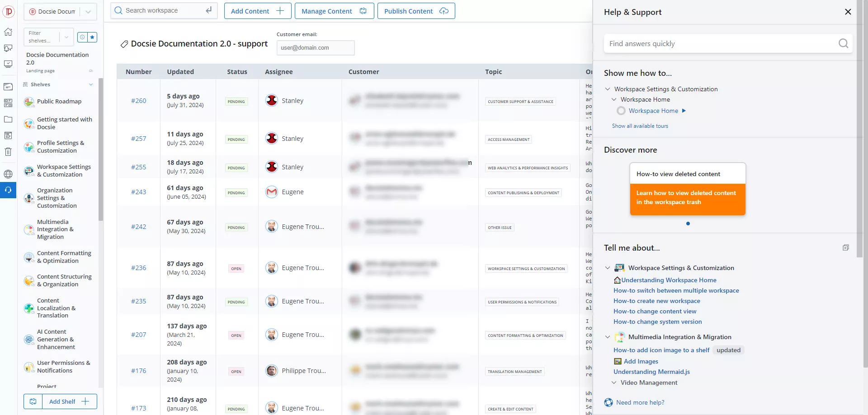
Task: Click the settings icon left of Add Shelf
Action: click(x=33, y=401)
